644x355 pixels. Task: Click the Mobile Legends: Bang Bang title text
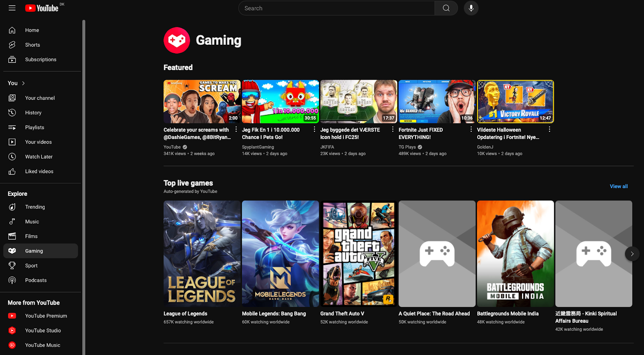click(x=274, y=313)
